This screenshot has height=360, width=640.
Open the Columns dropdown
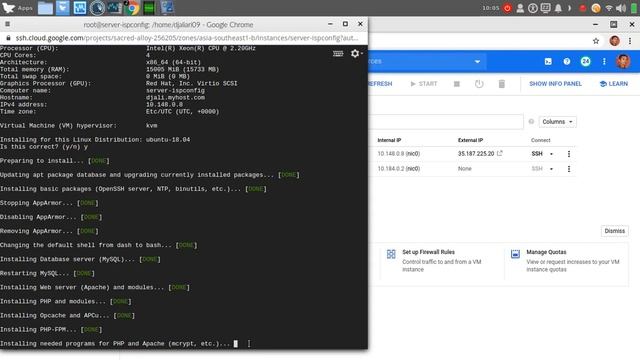point(557,122)
